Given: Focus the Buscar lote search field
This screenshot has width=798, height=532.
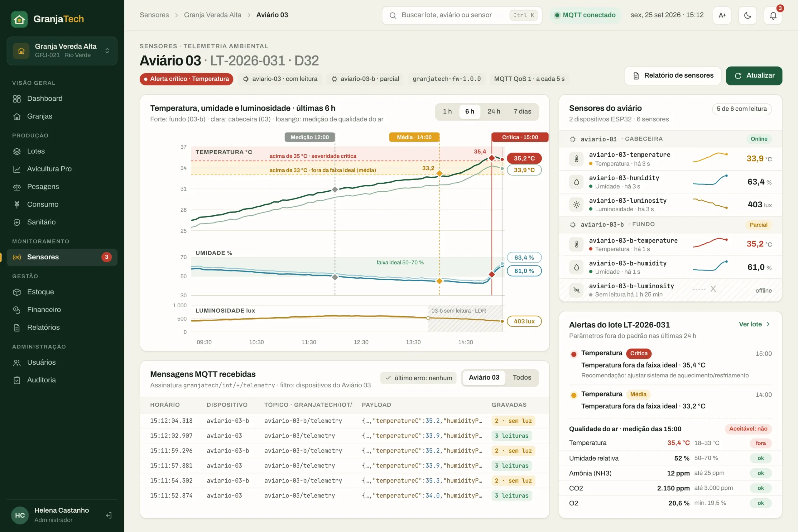Looking at the screenshot, I should tap(462, 15).
